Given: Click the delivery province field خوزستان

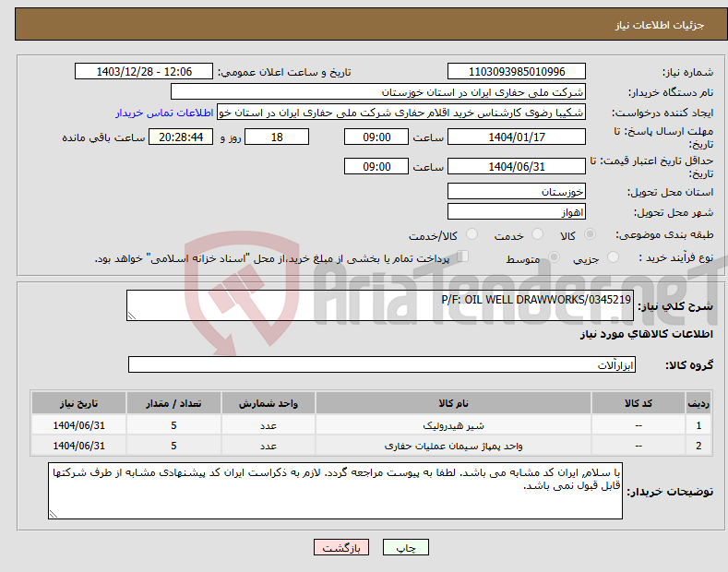Looking at the screenshot, I should 517,191.
